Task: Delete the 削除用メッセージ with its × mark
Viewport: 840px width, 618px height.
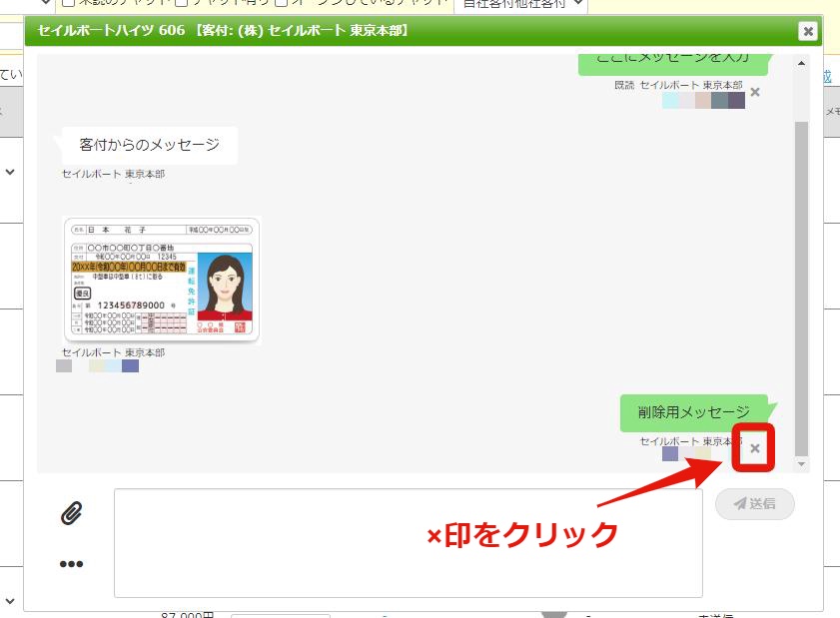Action: 755,448
